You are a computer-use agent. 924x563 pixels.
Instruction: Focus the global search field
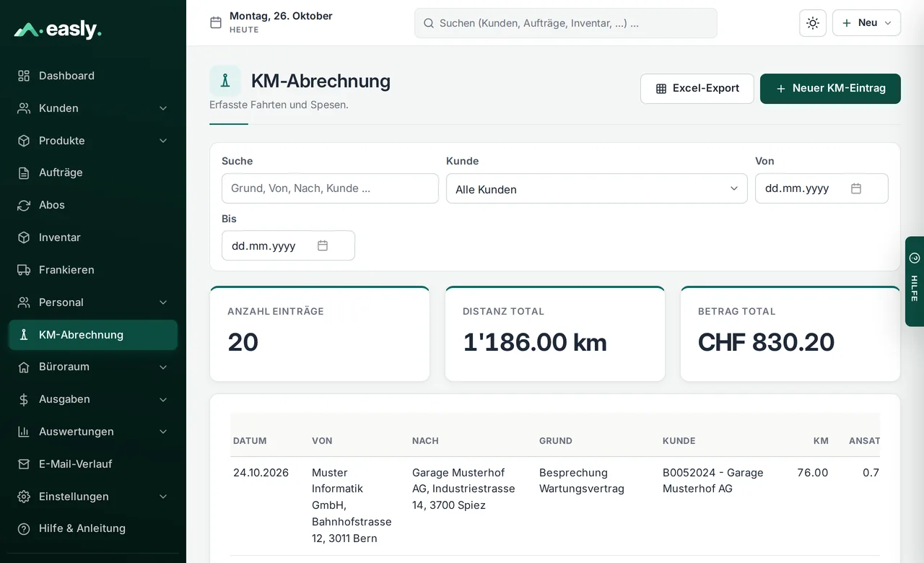566,23
